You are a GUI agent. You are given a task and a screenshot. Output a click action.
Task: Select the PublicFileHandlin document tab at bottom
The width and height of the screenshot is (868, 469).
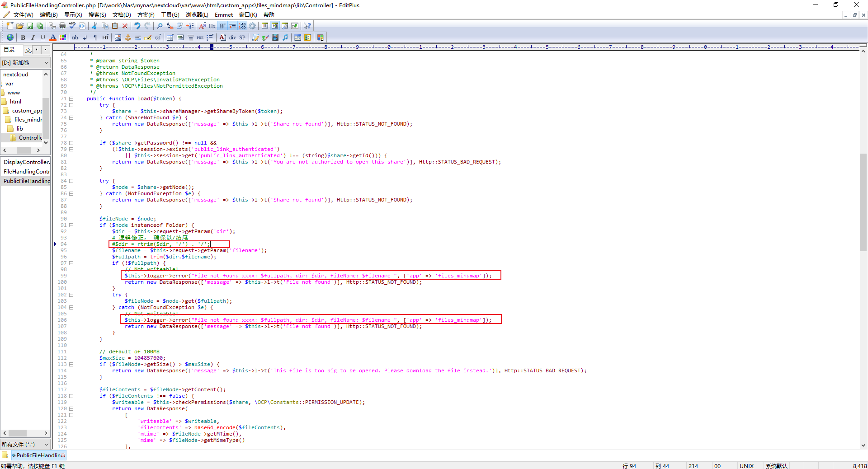click(x=38, y=455)
